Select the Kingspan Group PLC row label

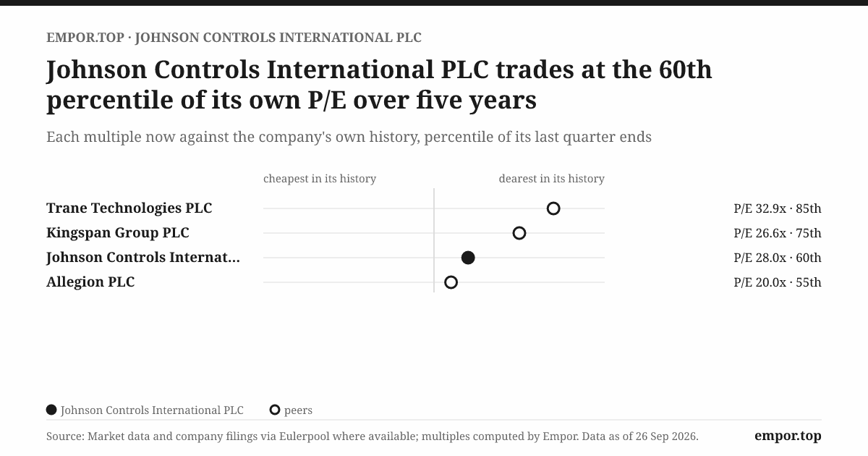pyautogui.click(x=118, y=233)
